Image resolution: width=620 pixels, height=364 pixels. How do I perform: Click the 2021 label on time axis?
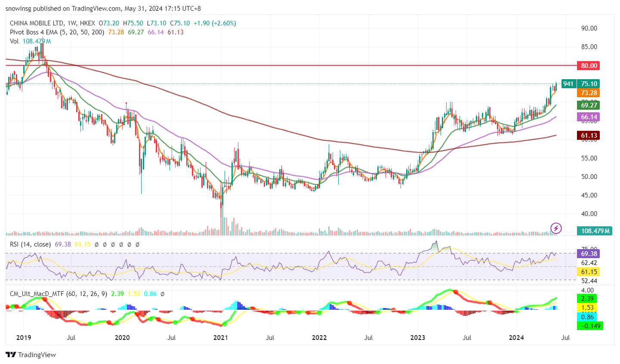coord(221,338)
